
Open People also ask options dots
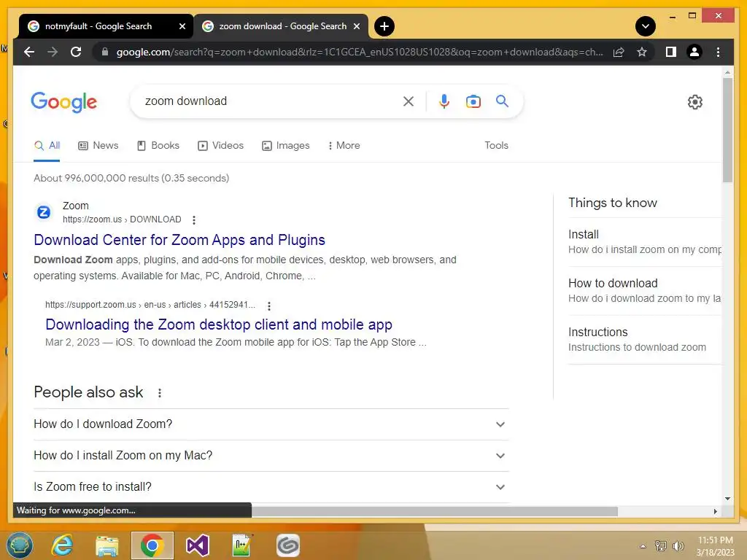(160, 393)
